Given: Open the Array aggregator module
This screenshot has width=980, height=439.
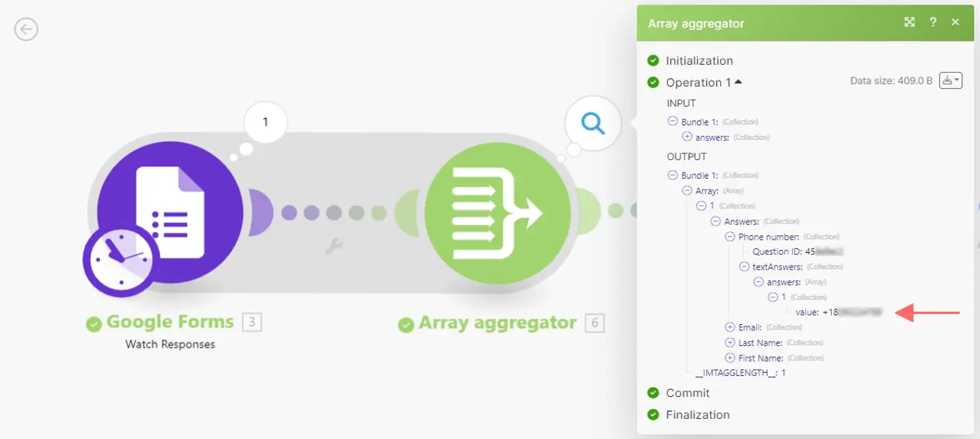Looking at the screenshot, I should 498,212.
